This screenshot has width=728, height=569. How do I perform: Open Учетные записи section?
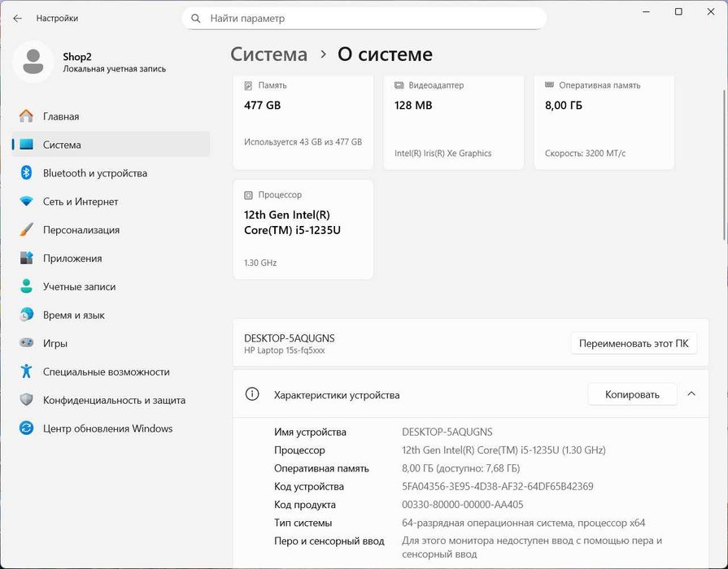click(111, 286)
